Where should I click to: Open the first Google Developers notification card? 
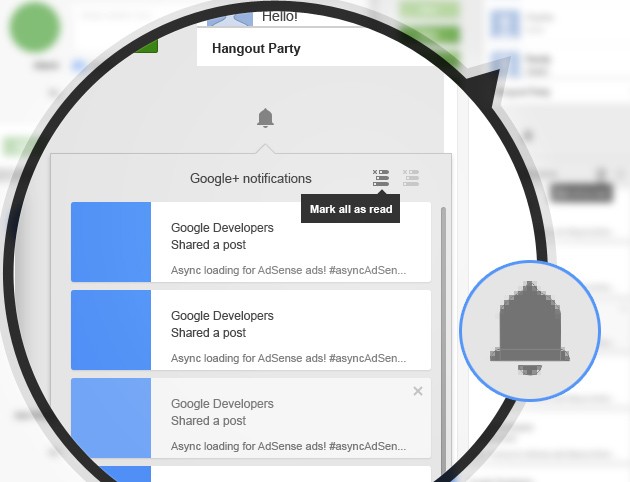tap(251, 242)
